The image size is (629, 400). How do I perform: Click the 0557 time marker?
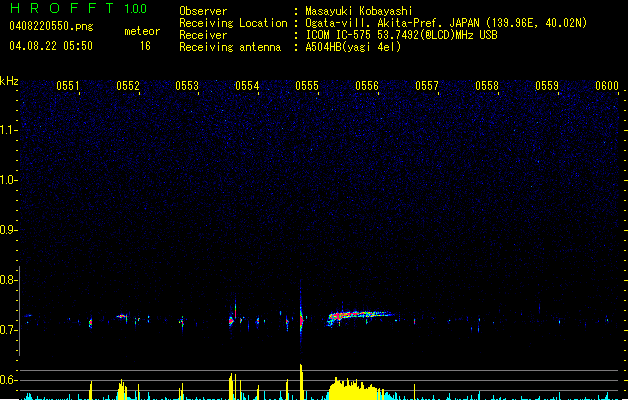pos(427,86)
